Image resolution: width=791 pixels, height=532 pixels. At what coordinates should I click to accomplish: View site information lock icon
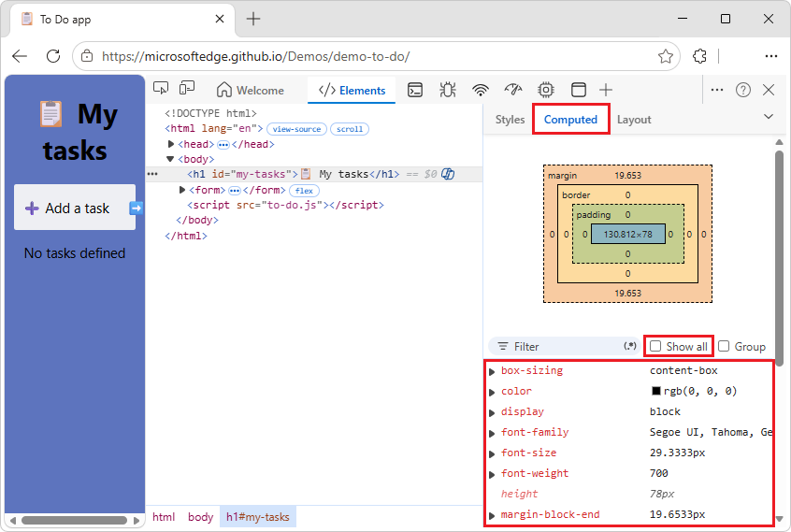coord(87,56)
